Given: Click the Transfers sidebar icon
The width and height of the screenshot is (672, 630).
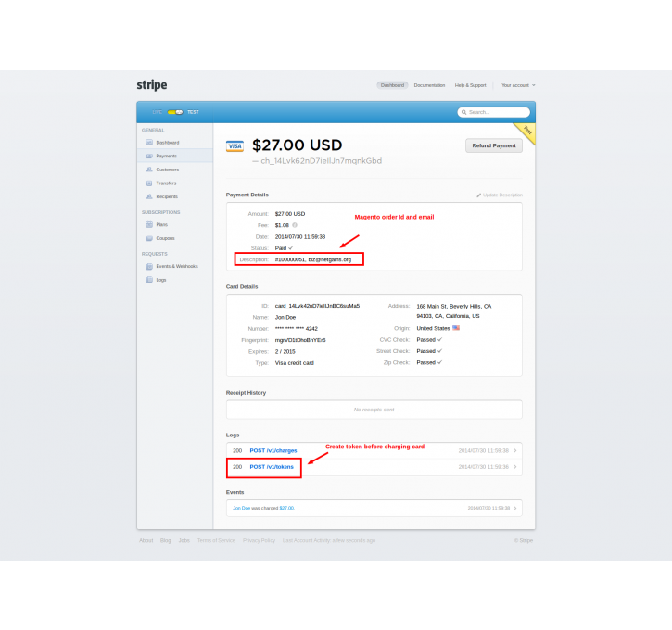Looking at the screenshot, I should coord(149,183).
